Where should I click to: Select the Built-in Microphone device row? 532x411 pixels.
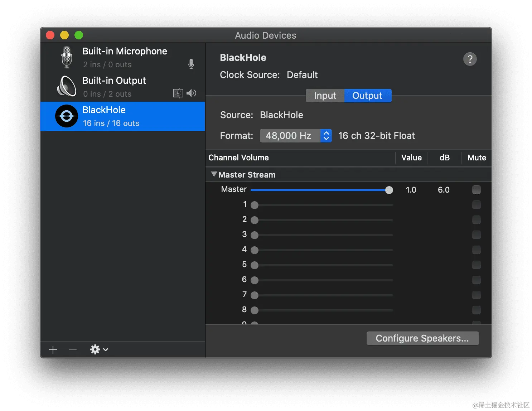coord(122,58)
